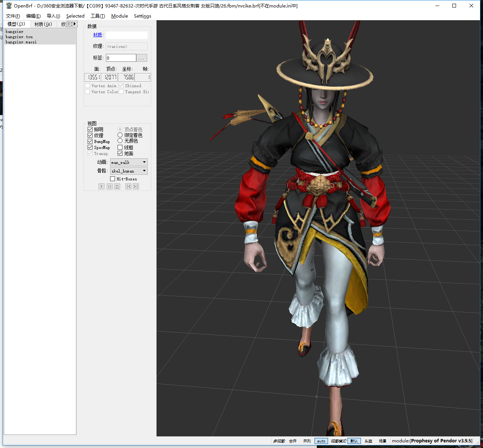Viewport: 483px width, 448px height.
Task: Switch to the 模型(3) tab
Action: (16, 24)
